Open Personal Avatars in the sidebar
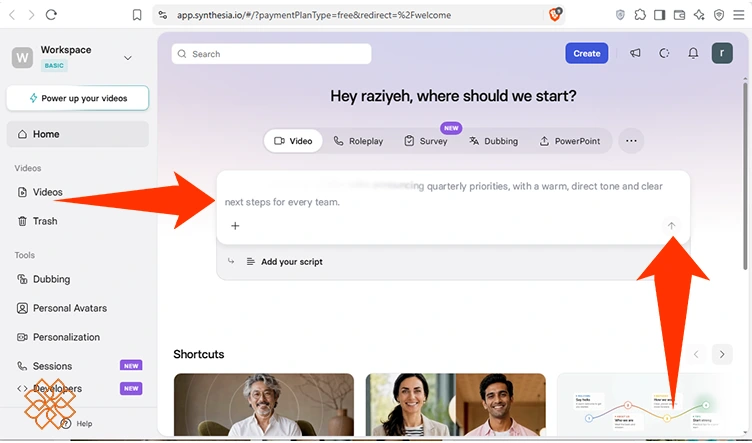This screenshot has height=443, width=752. (62, 308)
